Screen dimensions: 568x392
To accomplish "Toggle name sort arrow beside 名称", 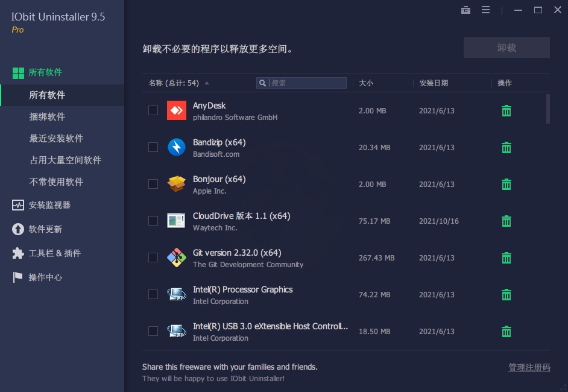I will click(206, 83).
